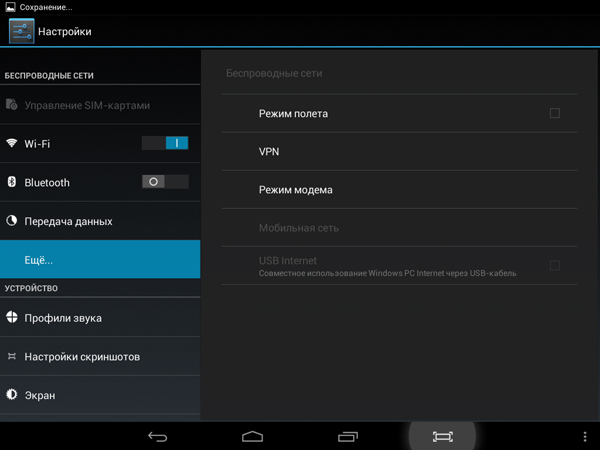Tap the Сохранение notification in status bar
Image resolution: width=600 pixels, height=450 pixels.
40,7
